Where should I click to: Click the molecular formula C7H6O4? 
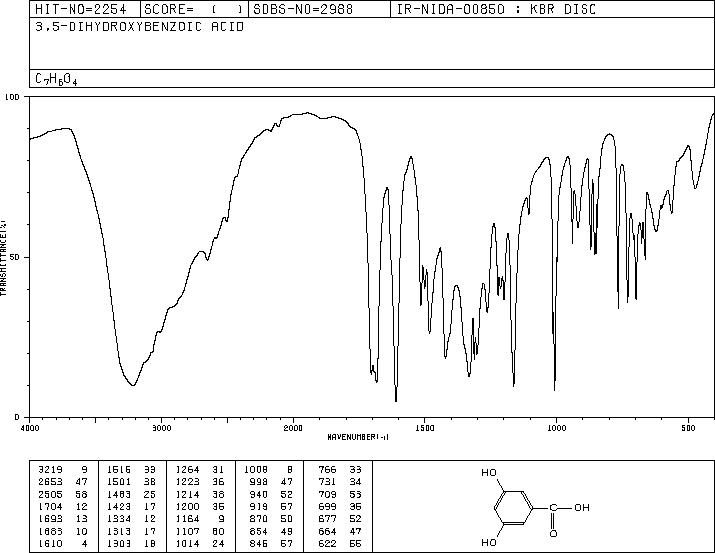pos(56,79)
